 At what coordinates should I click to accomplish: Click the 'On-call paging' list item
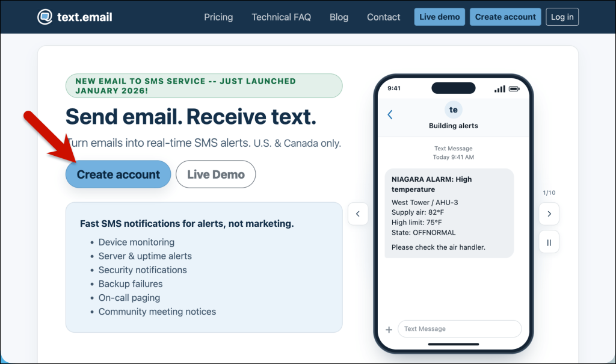(129, 298)
